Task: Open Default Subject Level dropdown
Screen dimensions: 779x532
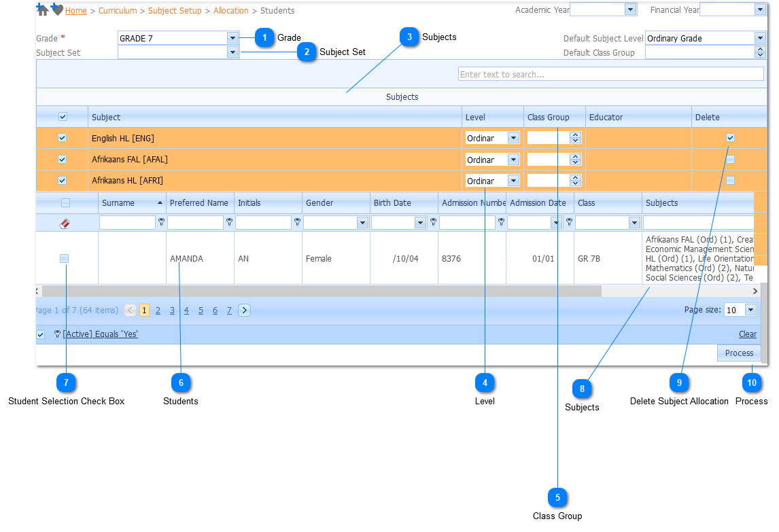Action: tap(760, 38)
